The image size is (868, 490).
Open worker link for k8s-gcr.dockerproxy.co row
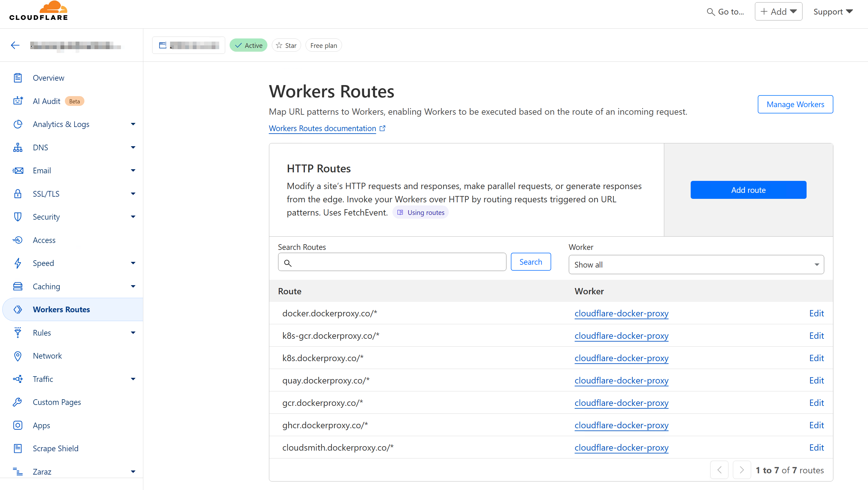(x=621, y=336)
